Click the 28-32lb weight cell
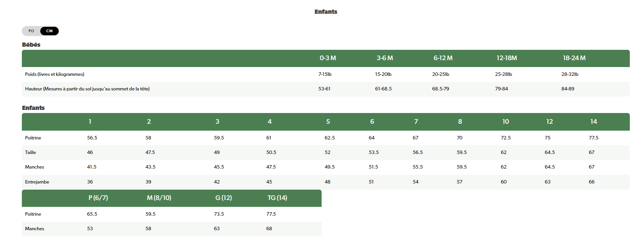The image size is (644, 249). pos(570,74)
